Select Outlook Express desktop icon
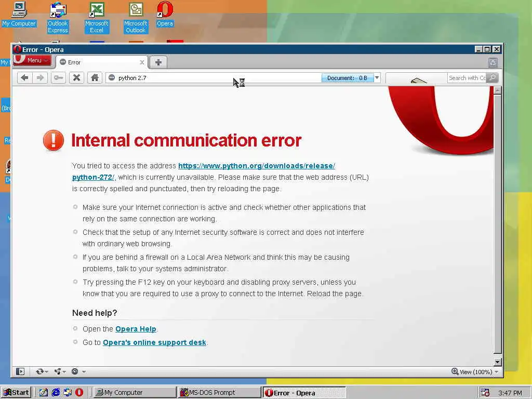This screenshot has height=399, width=532. tap(58, 18)
